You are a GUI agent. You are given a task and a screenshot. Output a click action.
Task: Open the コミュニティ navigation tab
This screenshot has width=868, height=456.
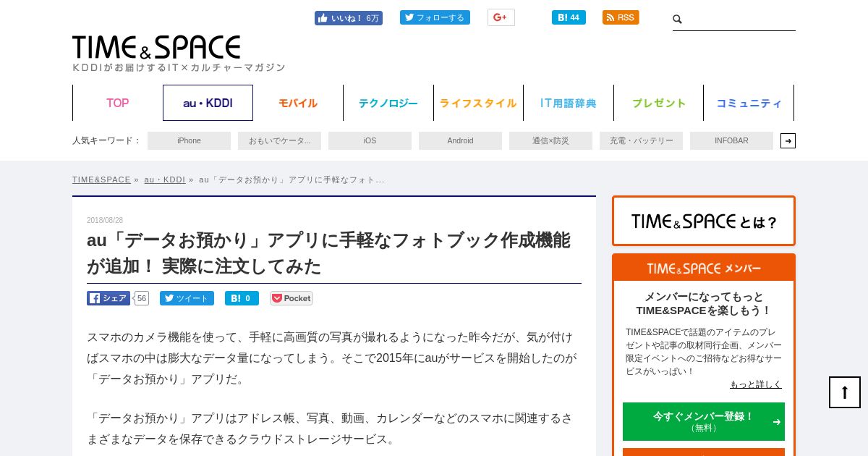(x=749, y=103)
